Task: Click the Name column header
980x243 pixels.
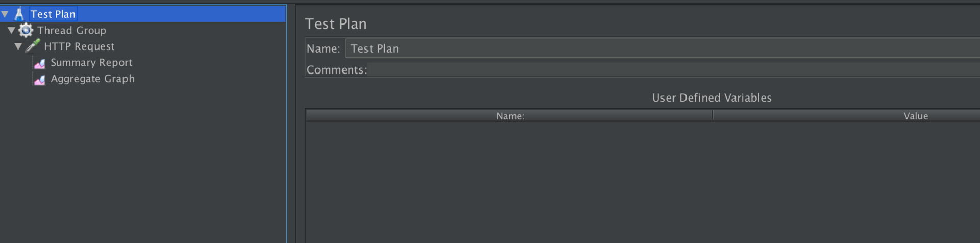Action: pos(509,116)
